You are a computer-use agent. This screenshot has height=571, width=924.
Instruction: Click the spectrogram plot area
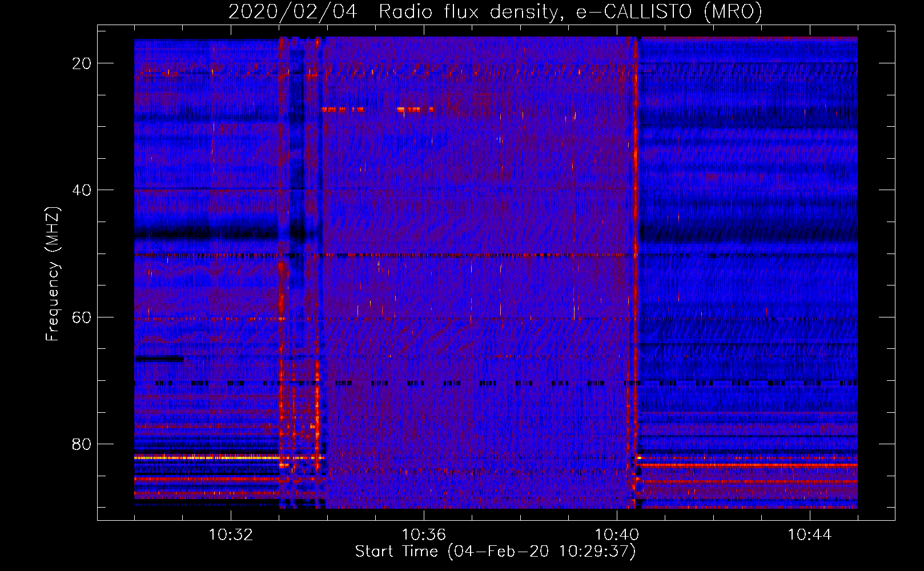496,272
